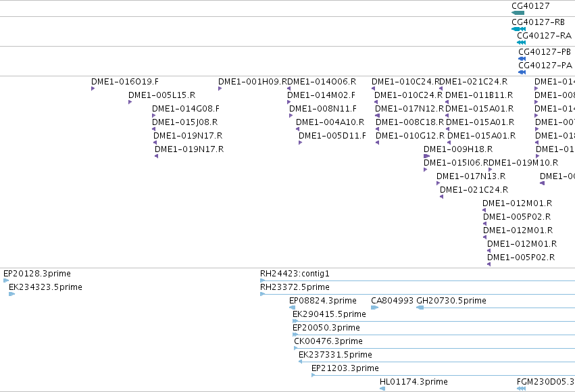Open the DME1-014O06.R feature label
The height and width of the screenshot is (392, 575).
click(x=322, y=81)
